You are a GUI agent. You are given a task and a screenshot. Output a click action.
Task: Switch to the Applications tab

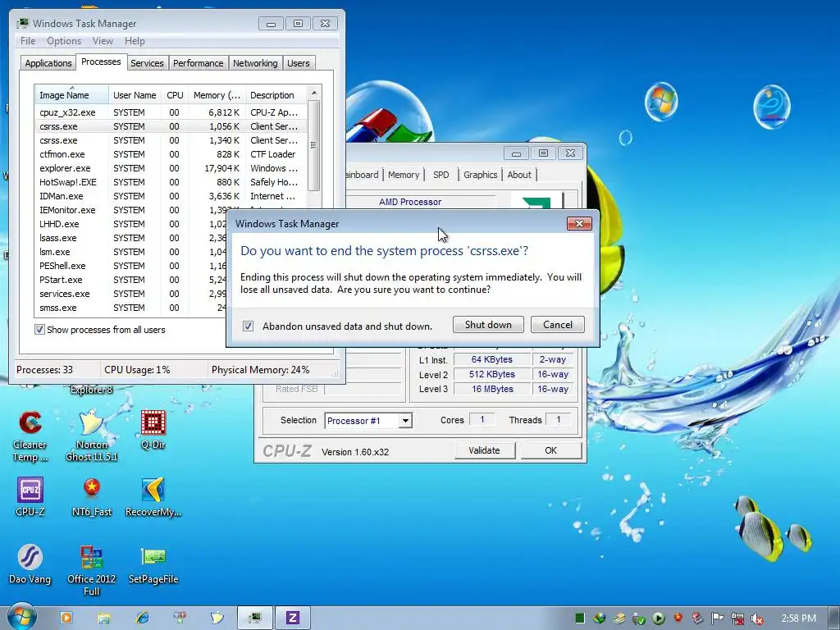point(48,63)
